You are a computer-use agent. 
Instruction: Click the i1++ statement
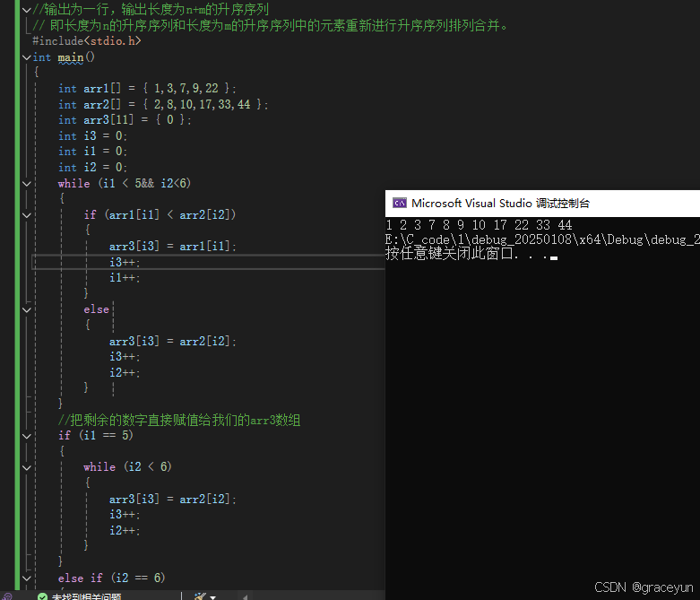click(x=125, y=278)
